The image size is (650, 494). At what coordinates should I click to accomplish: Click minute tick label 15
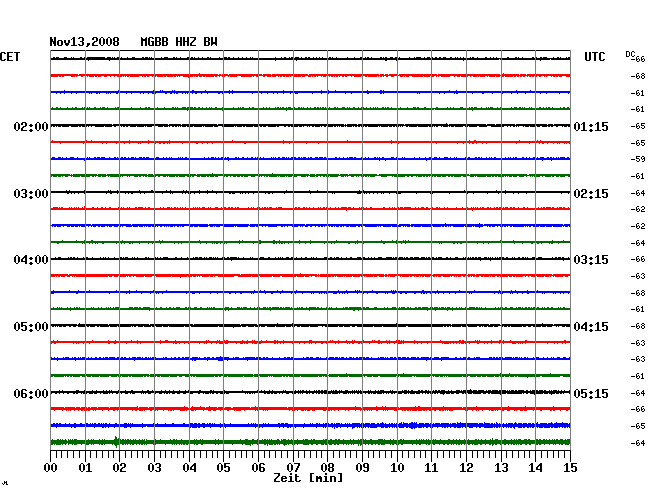pyautogui.click(x=570, y=467)
